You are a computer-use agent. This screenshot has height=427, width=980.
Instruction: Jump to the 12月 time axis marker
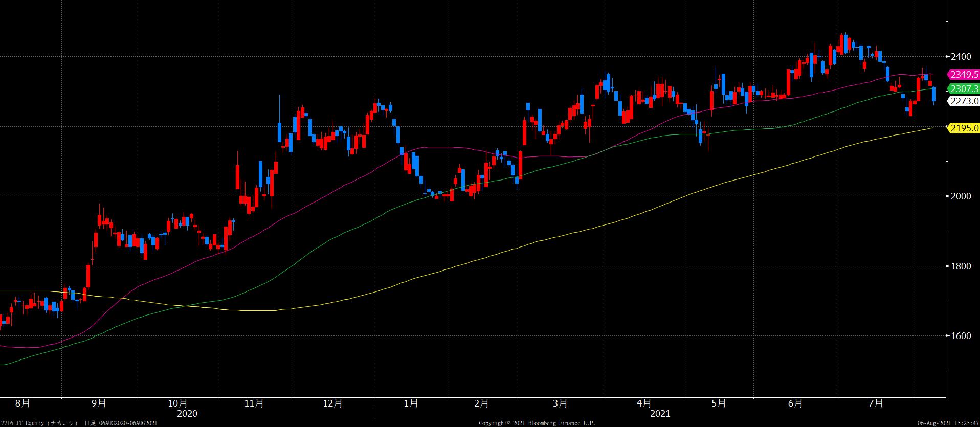click(333, 403)
